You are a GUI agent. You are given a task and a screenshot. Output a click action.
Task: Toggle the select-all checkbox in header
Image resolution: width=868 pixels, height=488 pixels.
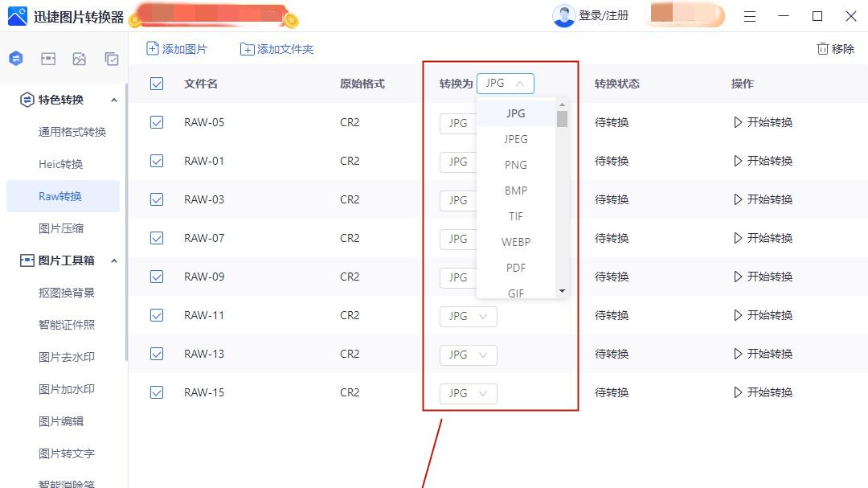click(157, 83)
